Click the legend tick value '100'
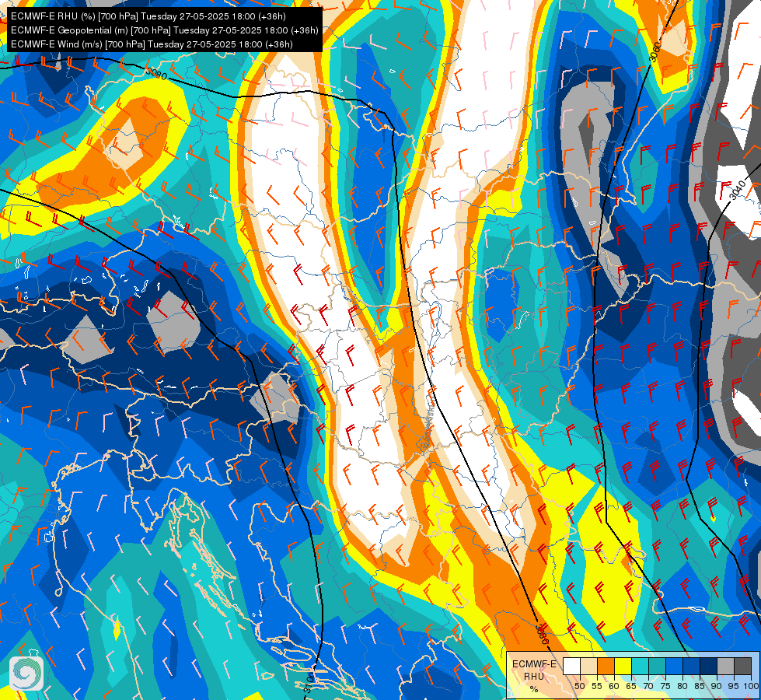Viewport: 761px width, 700px height. (x=751, y=686)
